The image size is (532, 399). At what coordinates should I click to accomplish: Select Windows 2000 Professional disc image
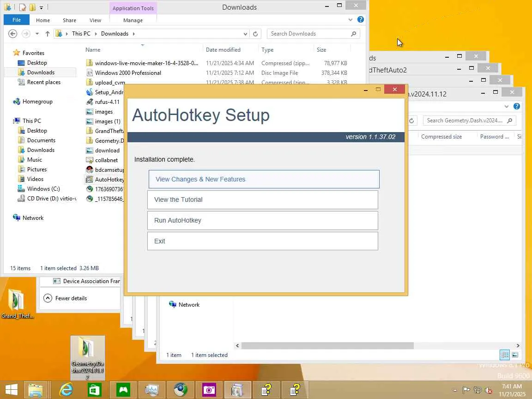tap(128, 73)
